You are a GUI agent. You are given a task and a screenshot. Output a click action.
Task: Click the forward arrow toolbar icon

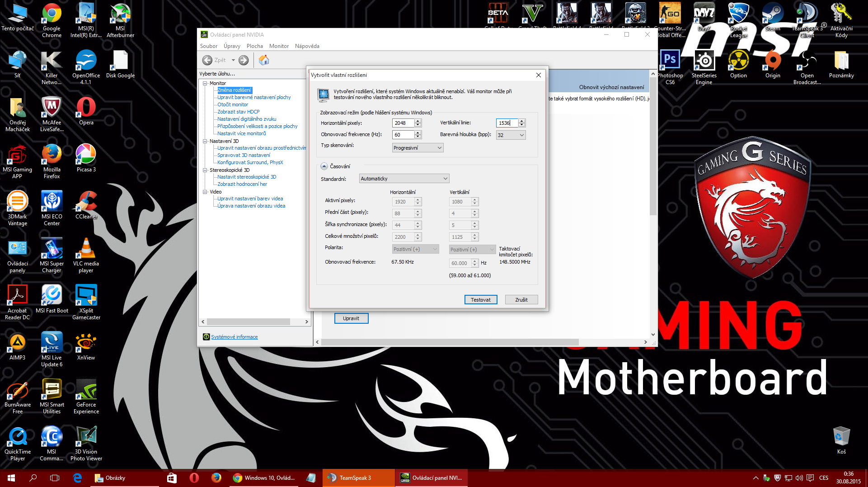244,60
